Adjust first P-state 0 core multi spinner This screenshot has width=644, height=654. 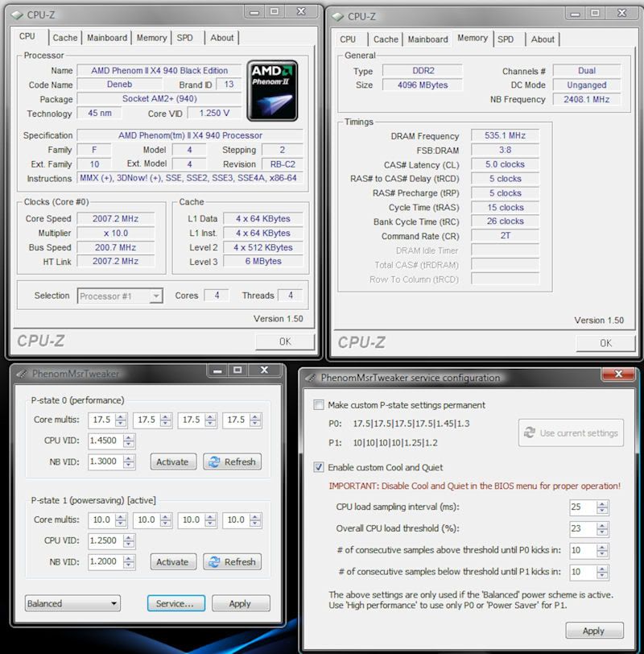[121, 420]
